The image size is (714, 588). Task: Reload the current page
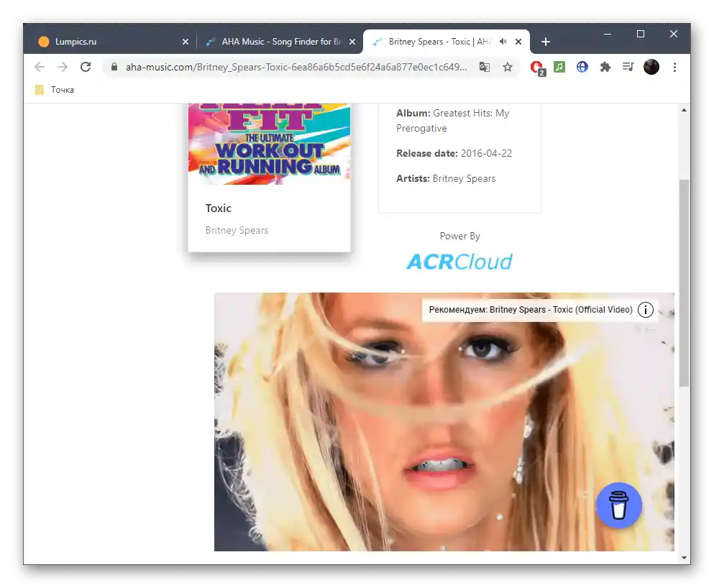[x=86, y=67]
